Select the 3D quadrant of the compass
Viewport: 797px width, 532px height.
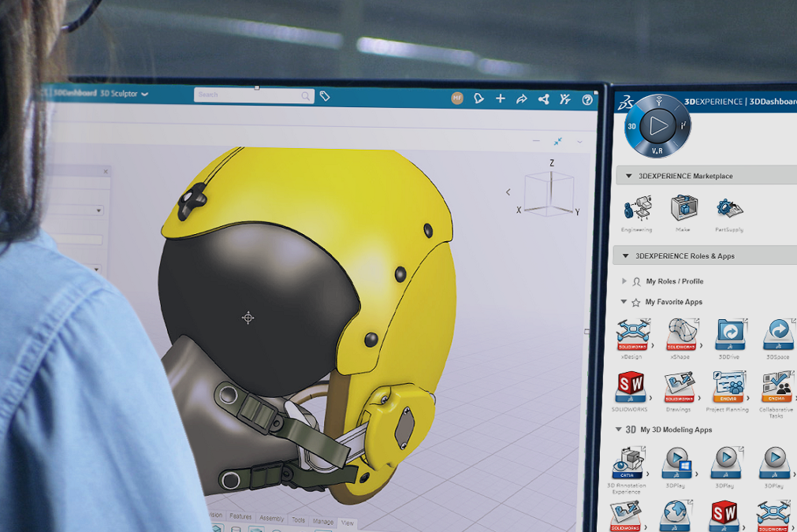631,126
